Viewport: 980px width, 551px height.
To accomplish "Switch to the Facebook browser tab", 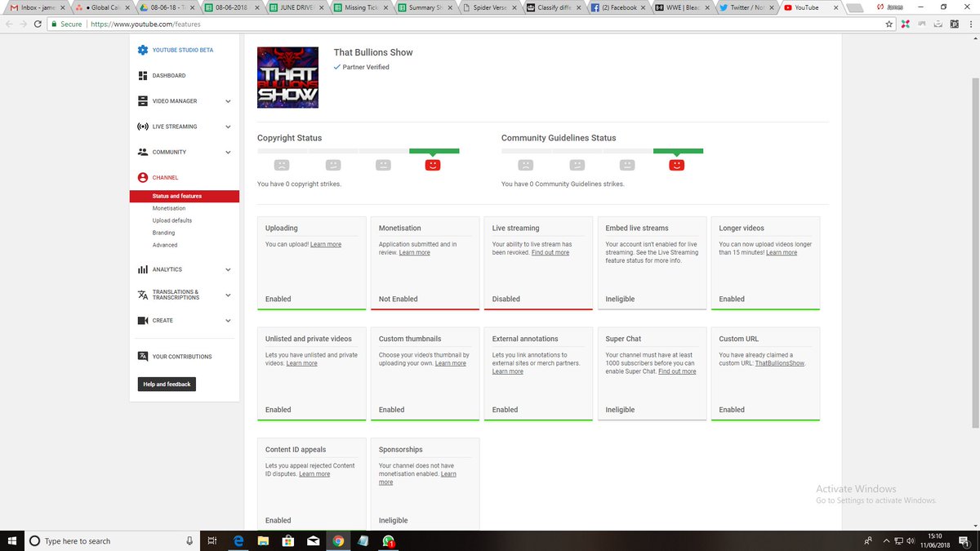I will coord(619,7).
